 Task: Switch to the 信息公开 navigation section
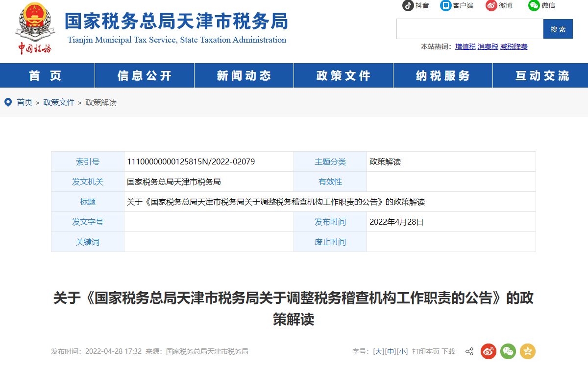pos(144,75)
